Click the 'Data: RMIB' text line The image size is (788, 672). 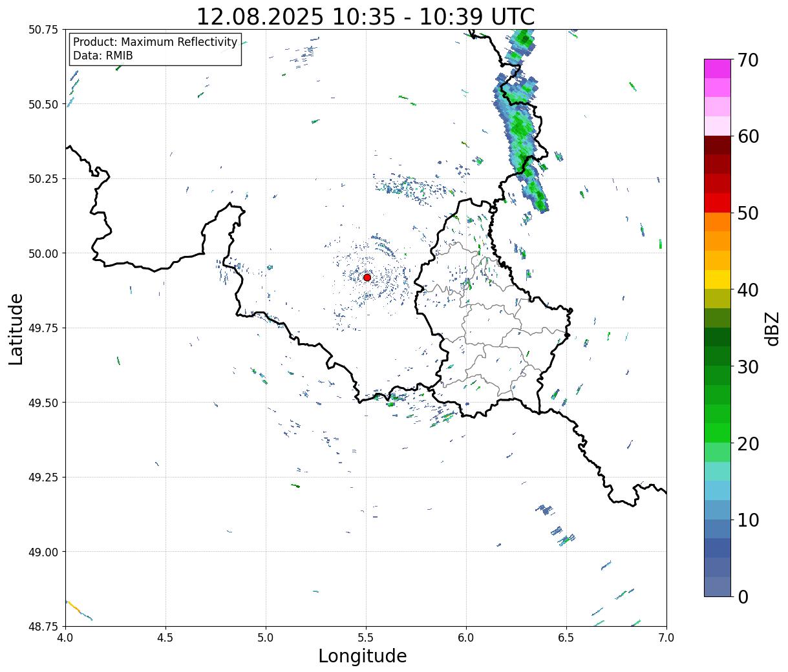click(103, 56)
